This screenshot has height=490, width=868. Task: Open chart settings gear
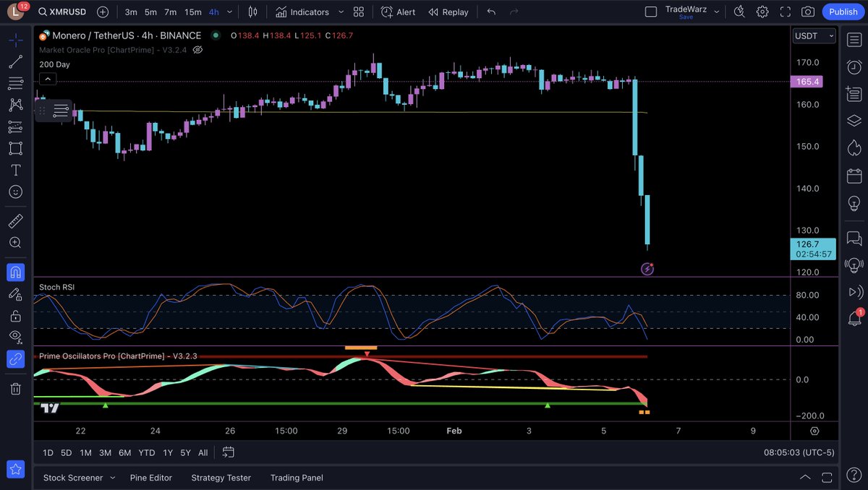[762, 12]
